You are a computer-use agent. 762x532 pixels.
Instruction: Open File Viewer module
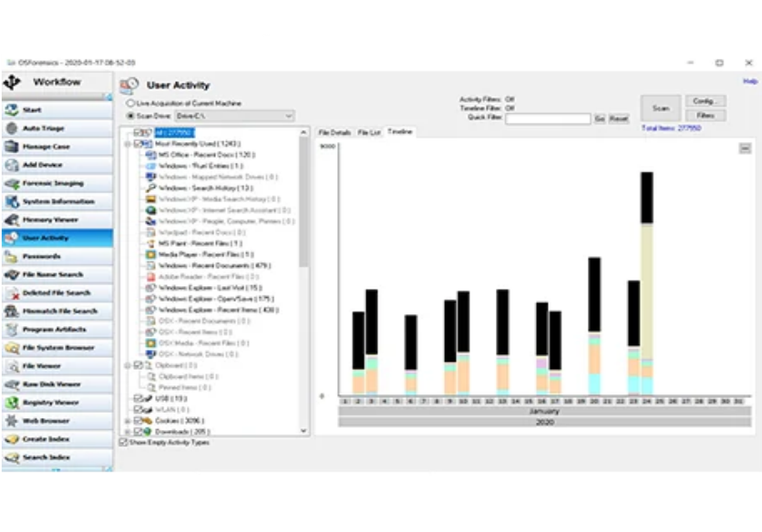[x=57, y=366]
